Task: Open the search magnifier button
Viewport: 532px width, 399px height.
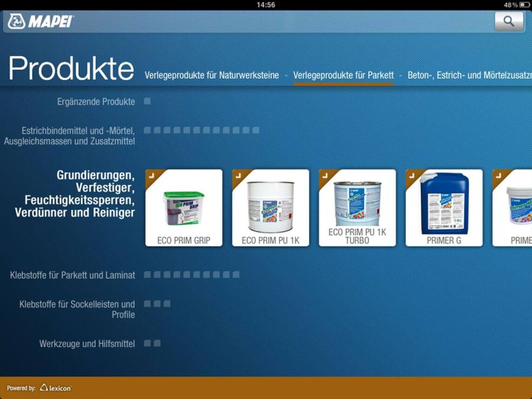Action: tap(509, 21)
